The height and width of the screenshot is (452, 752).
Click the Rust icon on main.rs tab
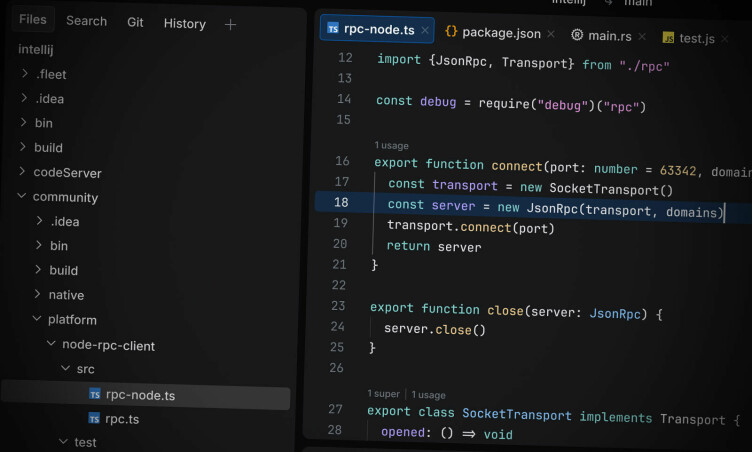[x=577, y=35]
